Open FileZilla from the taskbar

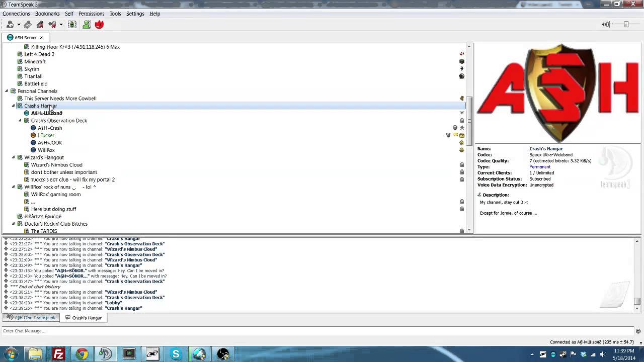[58, 354]
